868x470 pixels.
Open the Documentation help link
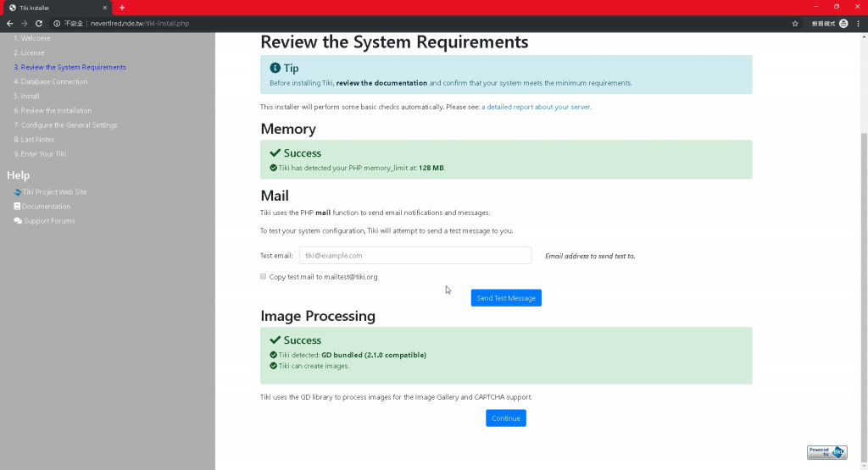pyautogui.click(x=46, y=207)
